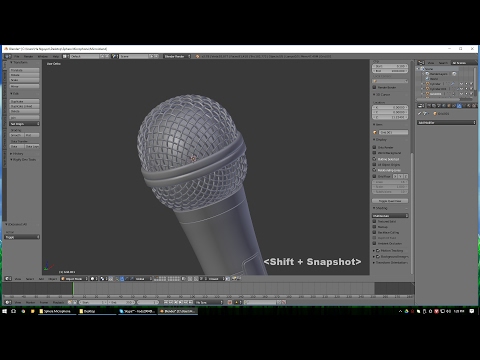Open the File menu
The width and height of the screenshot is (480, 360).
17,56
